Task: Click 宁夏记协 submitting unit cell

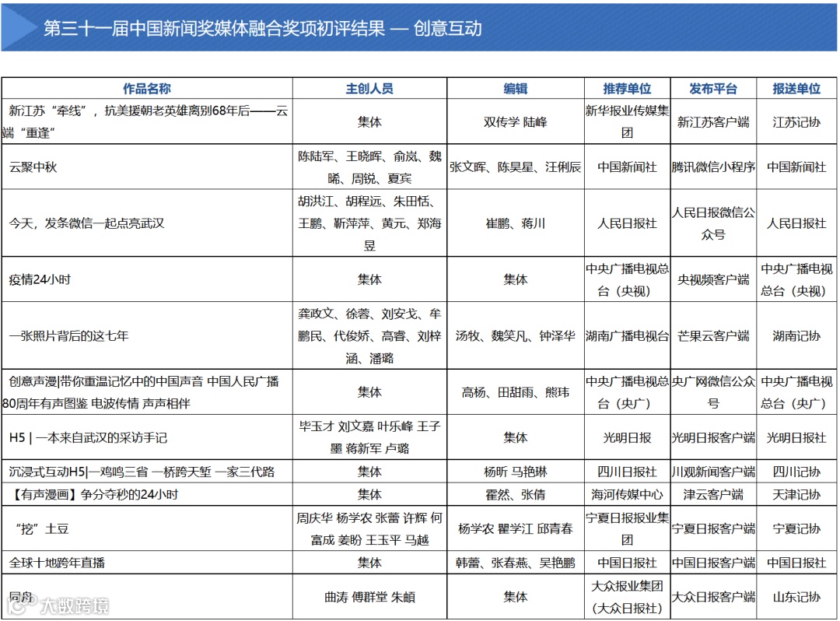Action: (796, 528)
